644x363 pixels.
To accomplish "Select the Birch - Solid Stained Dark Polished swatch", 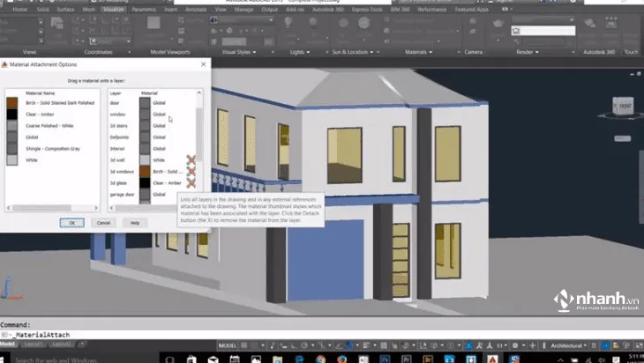I will [x=12, y=103].
